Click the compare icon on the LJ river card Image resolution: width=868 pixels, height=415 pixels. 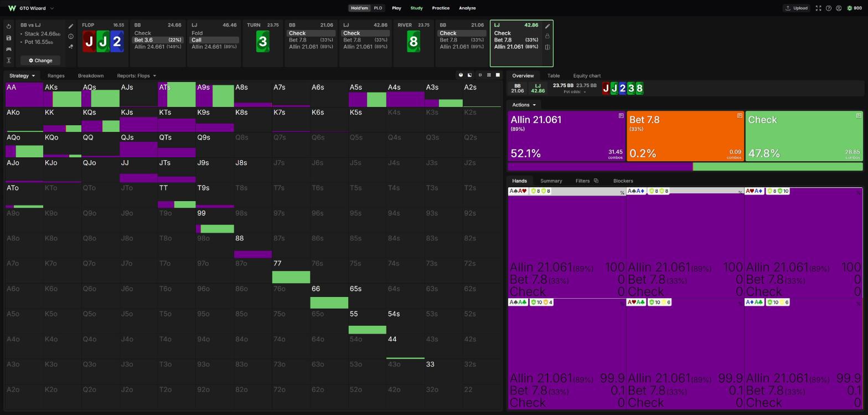(547, 47)
